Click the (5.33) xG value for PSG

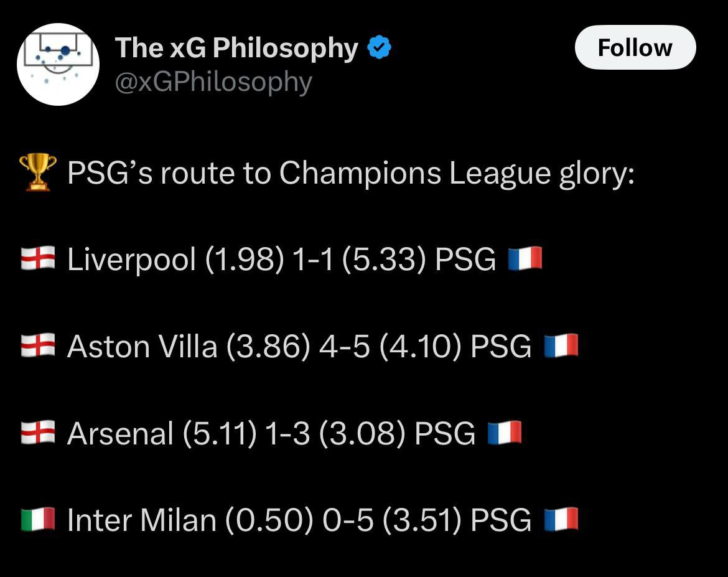click(384, 259)
